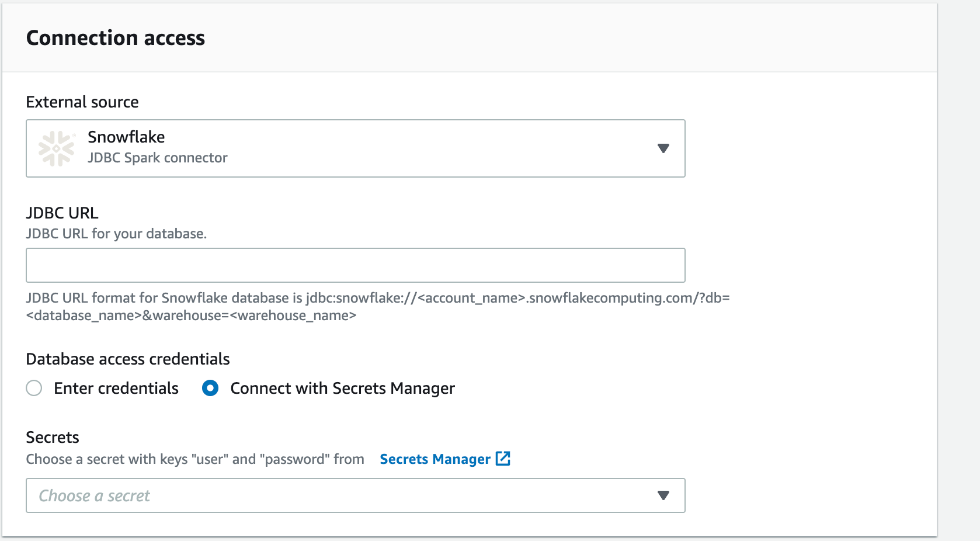Screen dimensions: 980x541
Task: Click the Database access credentials heading
Action: point(127,359)
